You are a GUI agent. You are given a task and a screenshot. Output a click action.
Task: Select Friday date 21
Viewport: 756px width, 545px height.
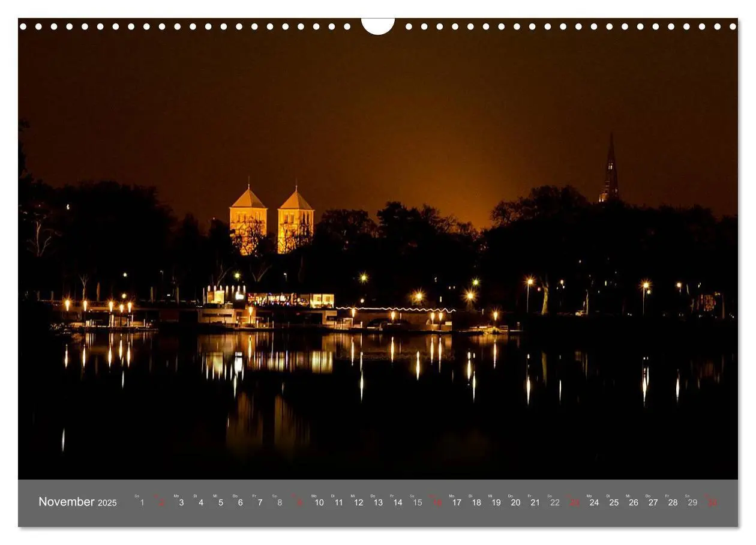[x=535, y=502]
